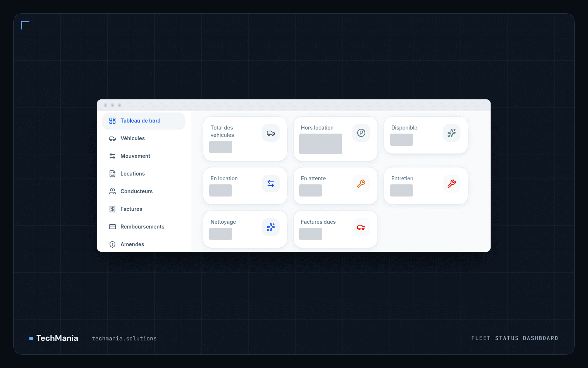Click the receipt icon beside Factures

click(x=112, y=209)
